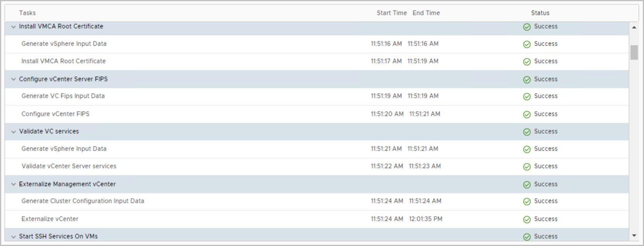
Task: Click scrollbar up arrow in task list
Action: point(634,27)
